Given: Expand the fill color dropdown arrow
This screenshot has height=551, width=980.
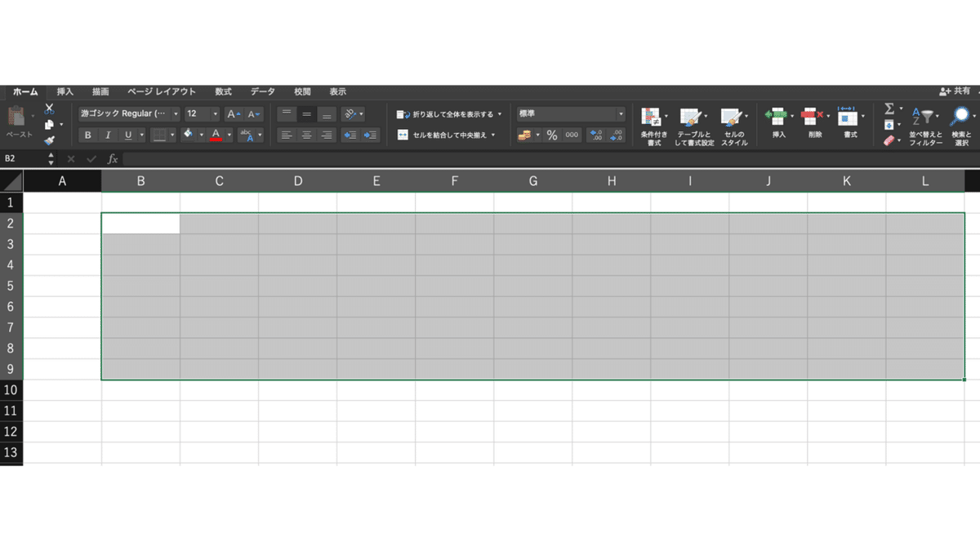Looking at the screenshot, I should (x=202, y=135).
